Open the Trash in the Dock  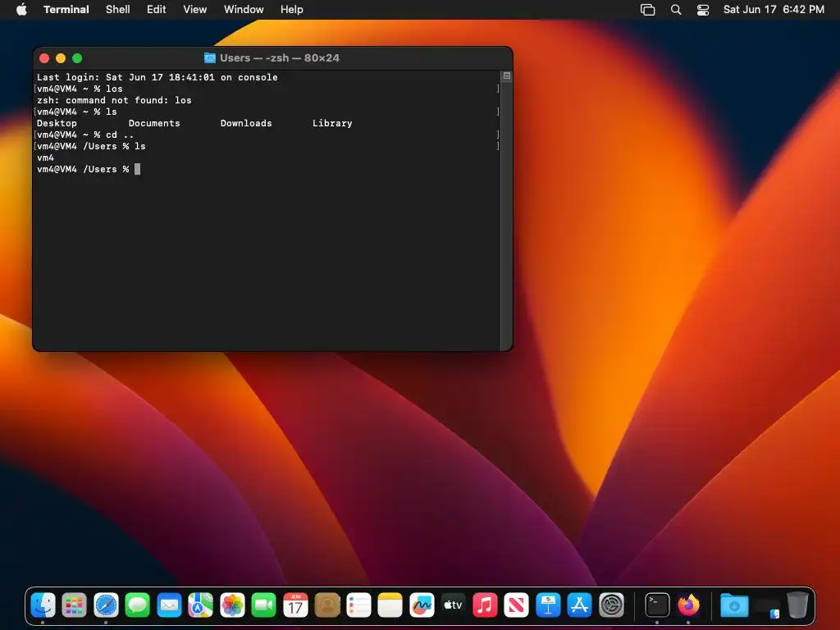[x=797, y=605]
